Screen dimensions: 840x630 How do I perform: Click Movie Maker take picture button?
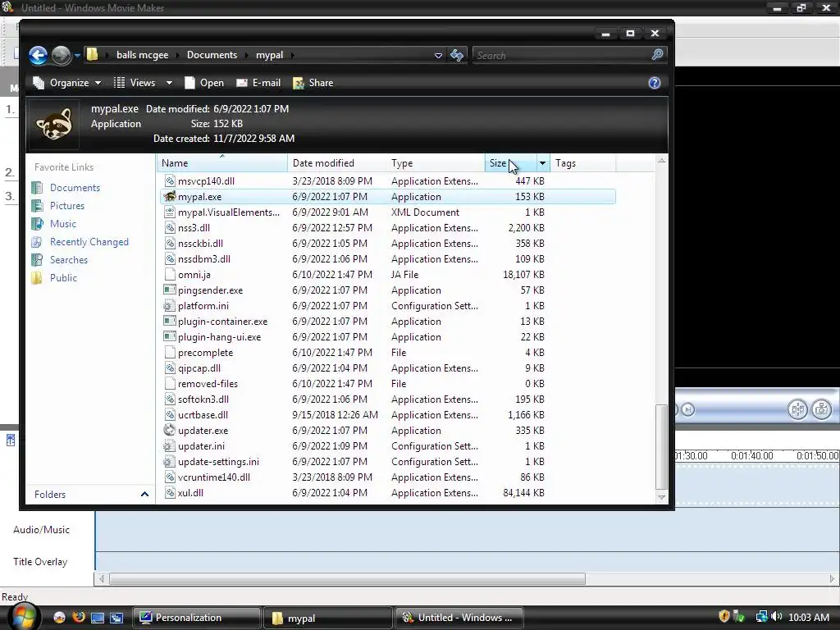click(x=822, y=410)
